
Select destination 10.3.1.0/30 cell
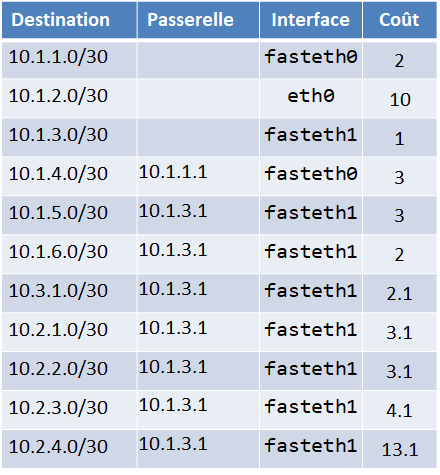point(69,293)
